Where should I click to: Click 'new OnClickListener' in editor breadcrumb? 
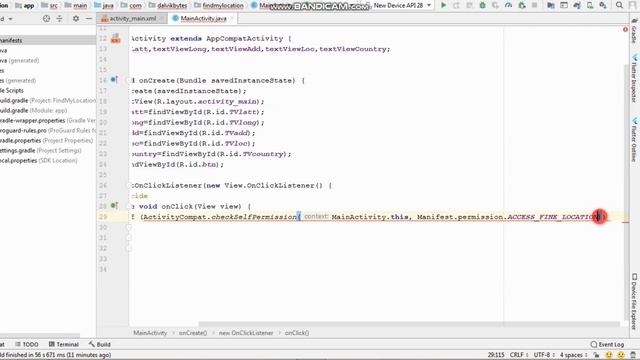click(x=246, y=333)
